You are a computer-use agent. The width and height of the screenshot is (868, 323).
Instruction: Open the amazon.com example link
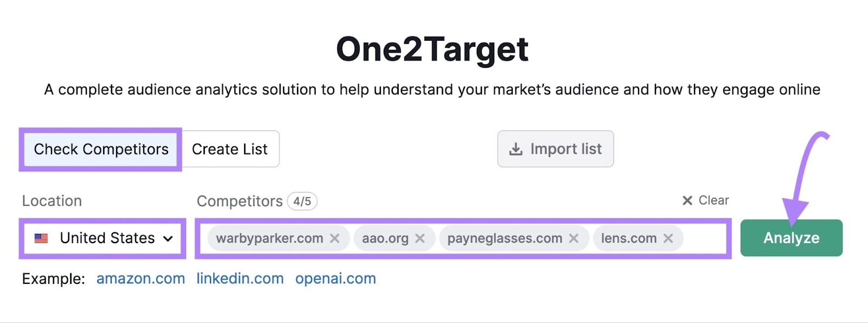[x=141, y=278]
